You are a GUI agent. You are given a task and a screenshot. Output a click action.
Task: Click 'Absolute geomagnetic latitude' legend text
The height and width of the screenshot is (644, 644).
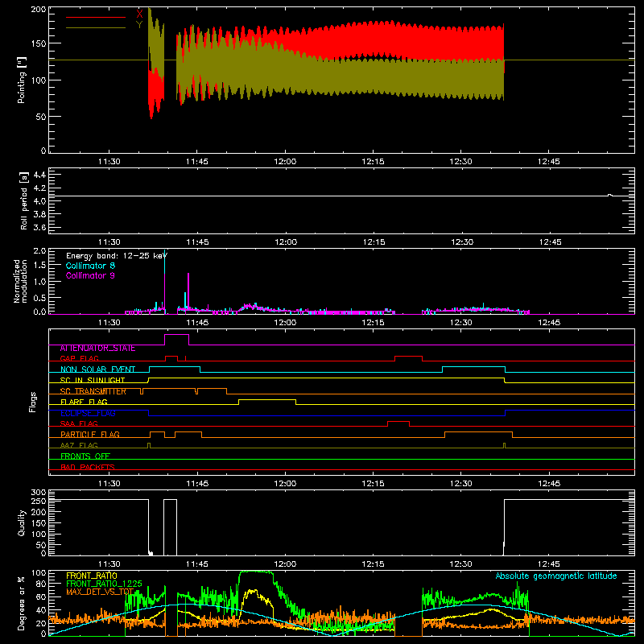point(556,576)
